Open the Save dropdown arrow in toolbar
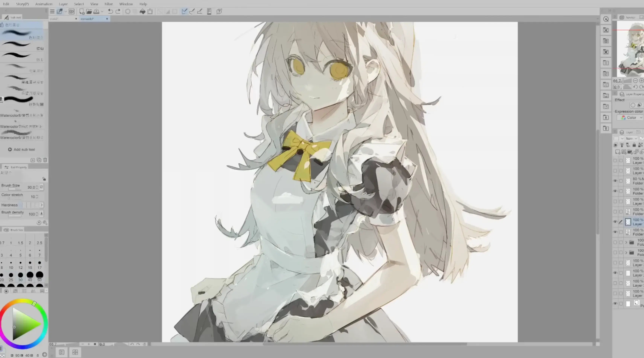The height and width of the screenshot is (358, 644). point(102,11)
